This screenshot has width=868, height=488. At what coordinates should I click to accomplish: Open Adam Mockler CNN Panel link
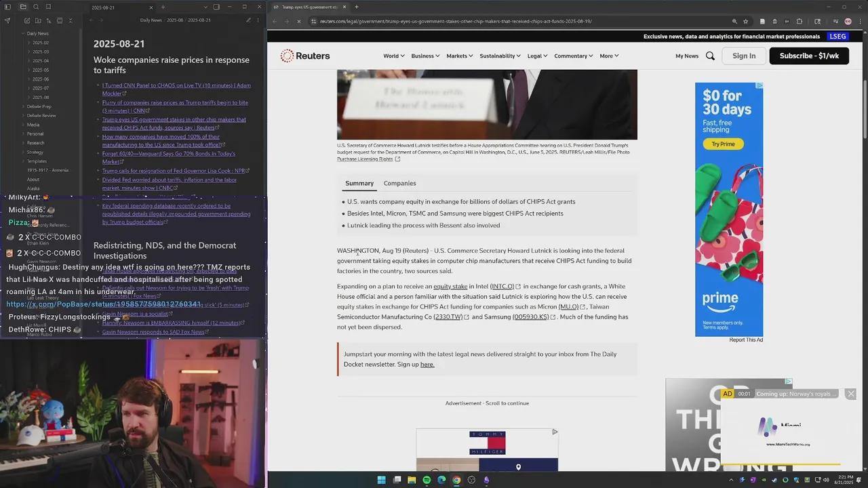coord(176,89)
